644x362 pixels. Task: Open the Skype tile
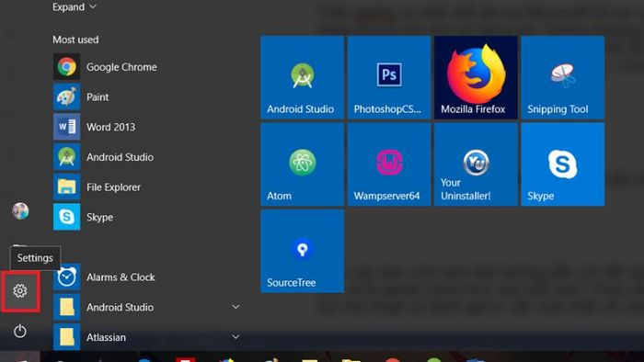pos(563,164)
